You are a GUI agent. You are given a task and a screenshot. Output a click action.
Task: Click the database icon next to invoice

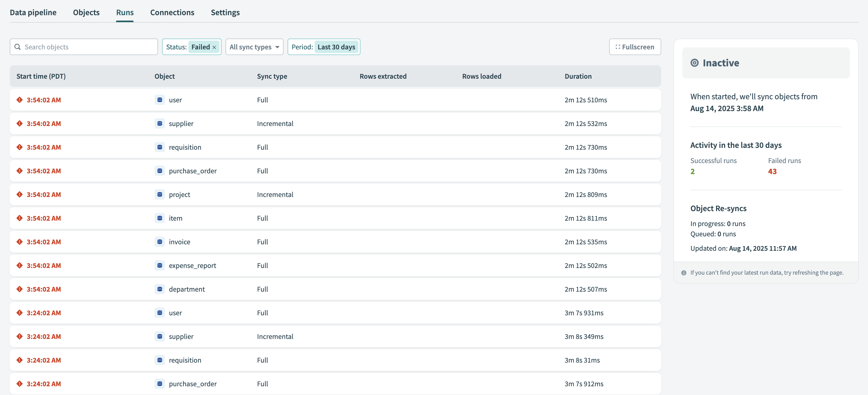(160, 242)
